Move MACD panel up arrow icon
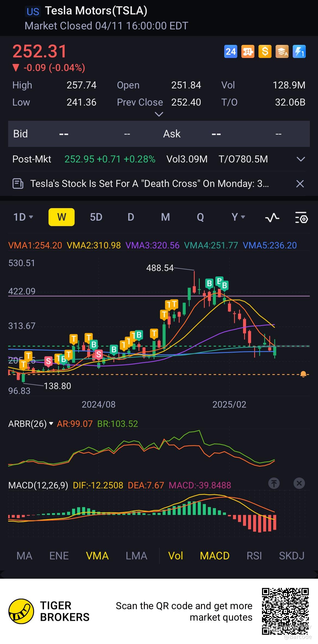 tap(274, 483)
